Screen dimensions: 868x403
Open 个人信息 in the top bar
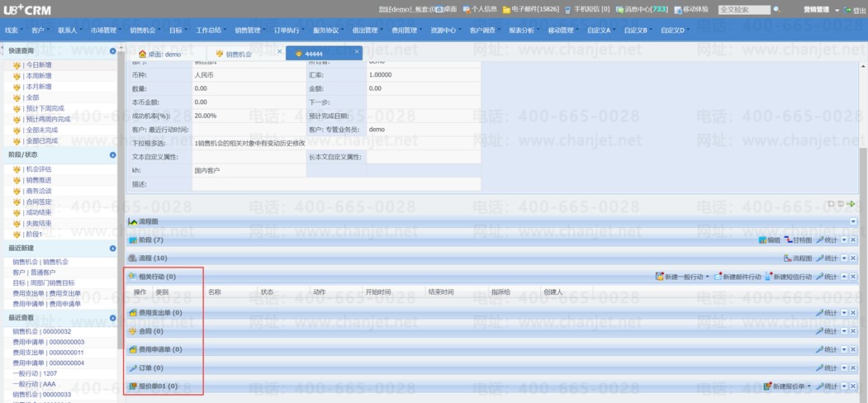coord(479,9)
